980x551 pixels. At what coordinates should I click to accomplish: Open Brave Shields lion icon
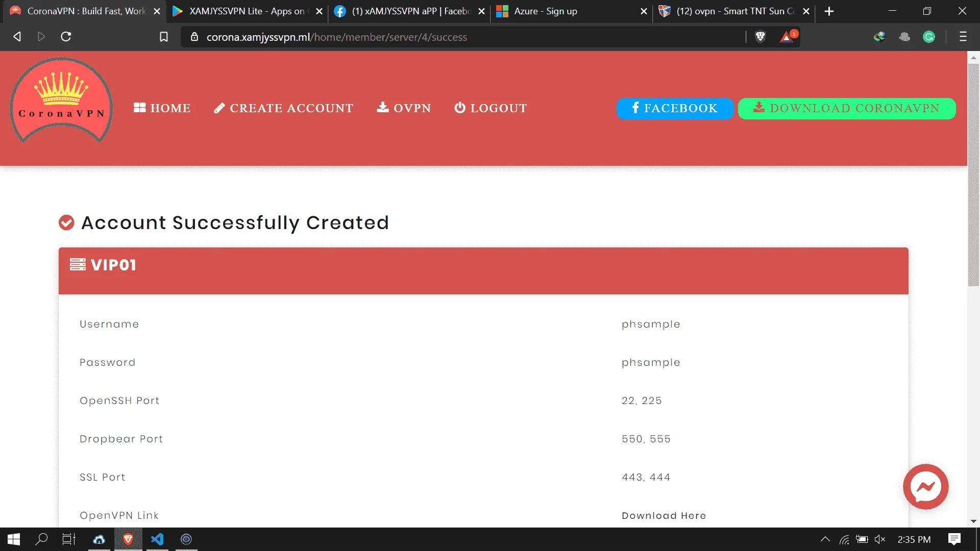pos(760,37)
